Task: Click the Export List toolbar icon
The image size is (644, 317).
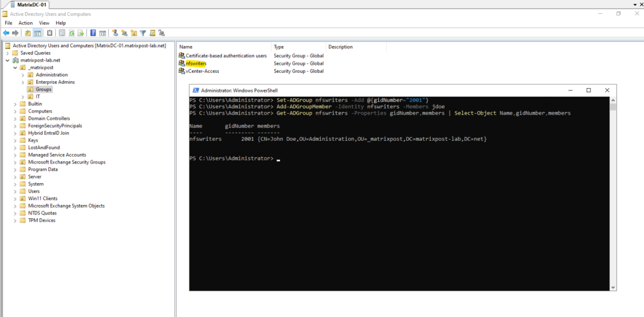Action: click(x=80, y=33)
